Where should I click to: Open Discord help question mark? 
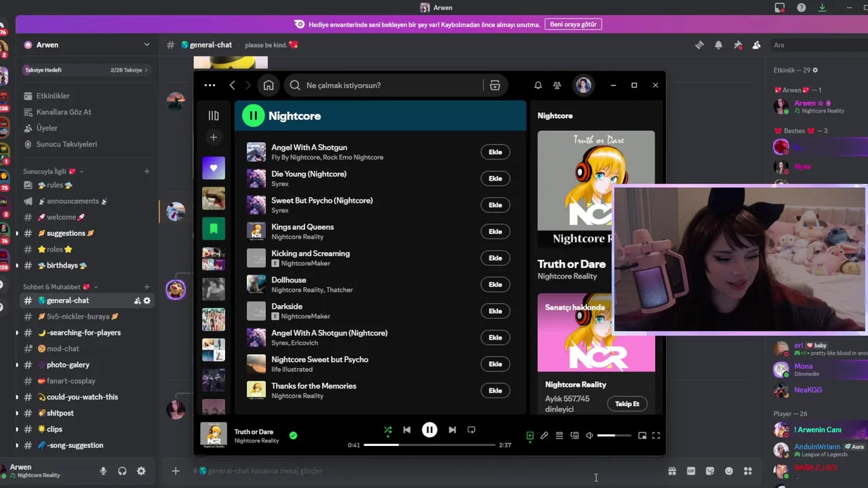click(x=802, y=7)
